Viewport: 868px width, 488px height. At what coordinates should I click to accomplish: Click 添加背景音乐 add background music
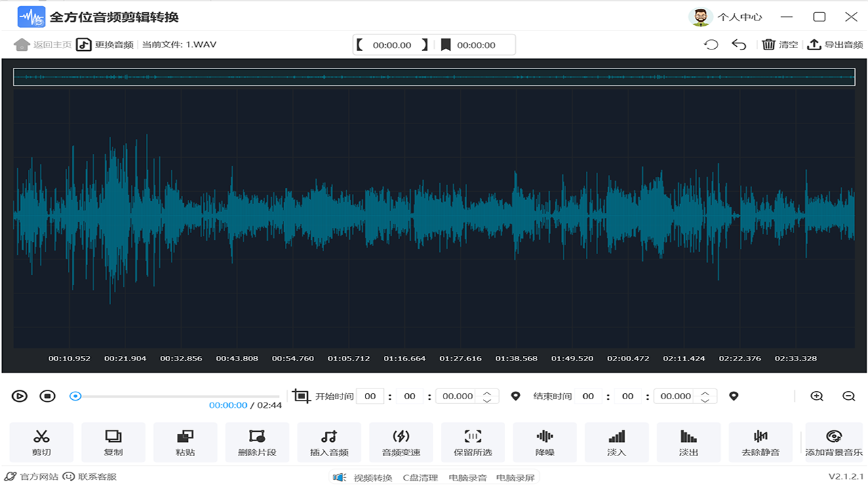(x=833, y=443)
